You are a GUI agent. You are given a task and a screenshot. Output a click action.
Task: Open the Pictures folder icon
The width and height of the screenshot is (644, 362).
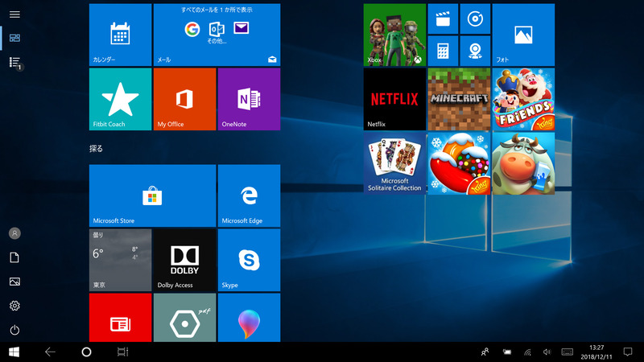point(14,282)
